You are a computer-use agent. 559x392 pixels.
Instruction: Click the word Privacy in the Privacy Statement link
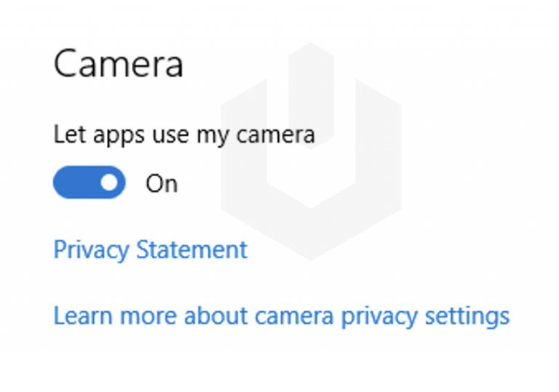[91, 250]
